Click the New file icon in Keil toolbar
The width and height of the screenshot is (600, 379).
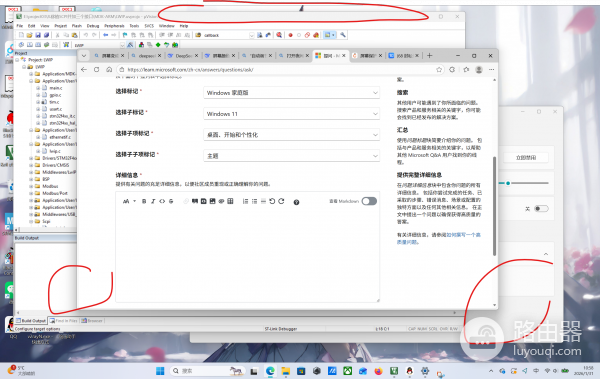point(21,35)
